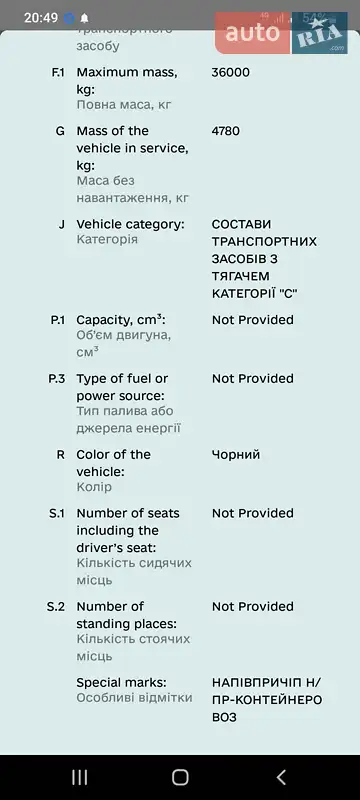Tap the status bar clock 20:49
Viewport: 360px width, 800px height.
pyautogui.click(x=41, y=18)
